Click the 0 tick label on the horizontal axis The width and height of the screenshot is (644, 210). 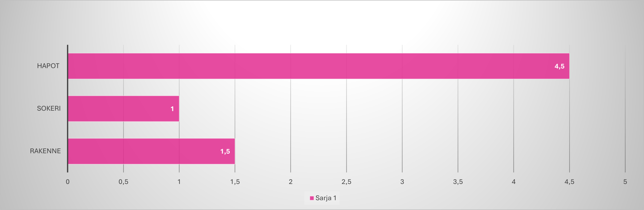point(68,182)
